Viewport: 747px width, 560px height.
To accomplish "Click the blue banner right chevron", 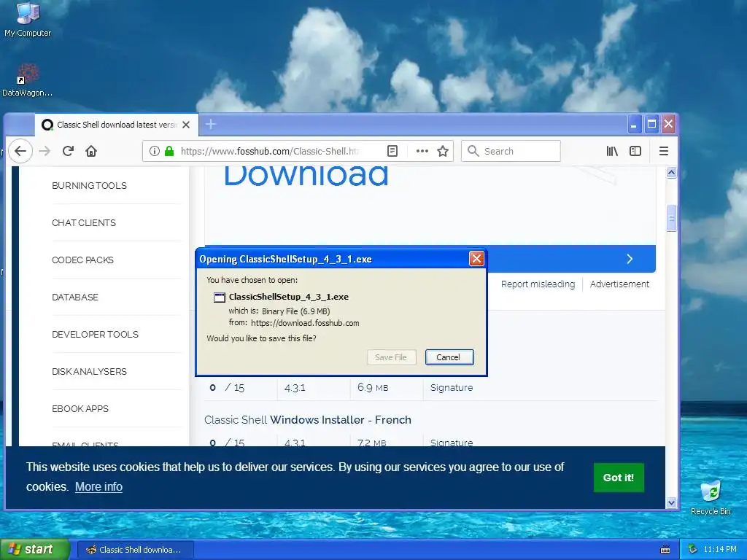I will pos(630,259).
